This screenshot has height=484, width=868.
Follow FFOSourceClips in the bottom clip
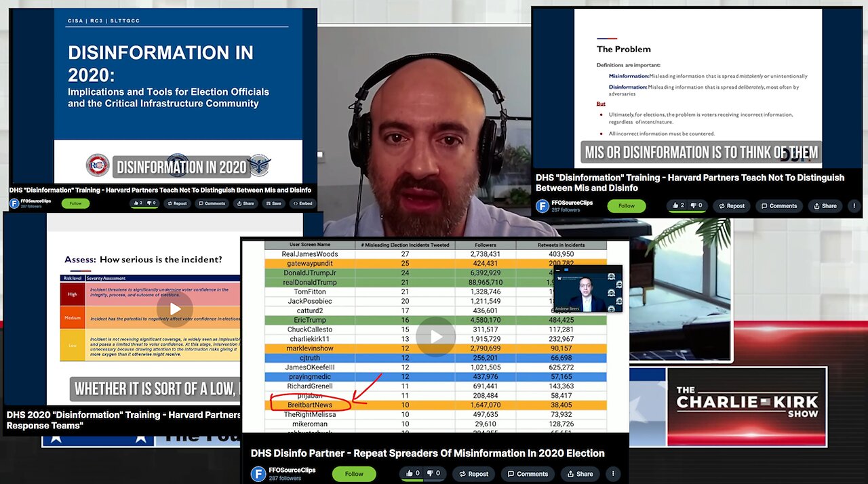[354, 474]
